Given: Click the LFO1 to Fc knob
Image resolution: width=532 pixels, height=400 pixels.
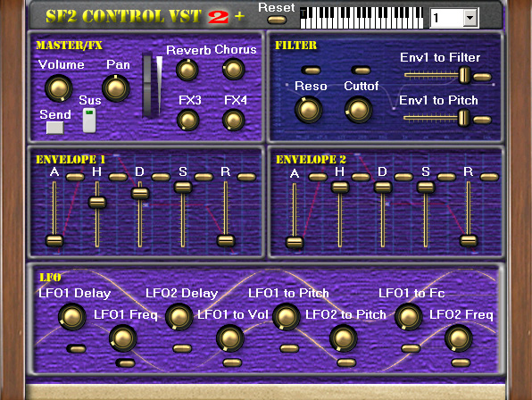Looking at the screenshot, I should point(409,317).
